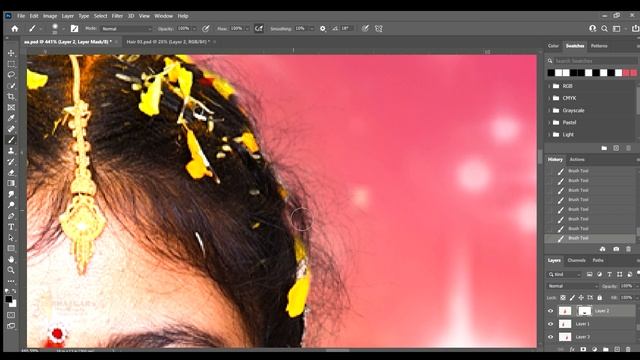Hide Layer 1 visibility eye
Screen dimensions: 640x360
(x=550, y=324)
